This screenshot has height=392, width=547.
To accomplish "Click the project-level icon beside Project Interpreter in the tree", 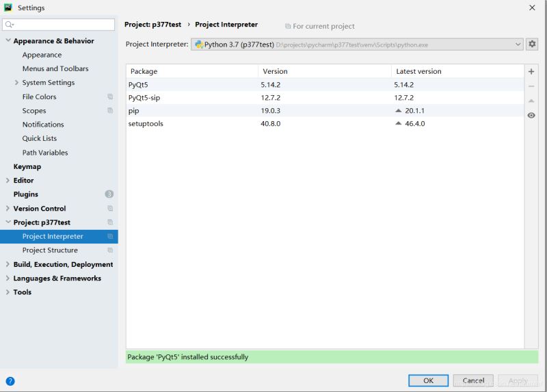I will pos(110,236).
